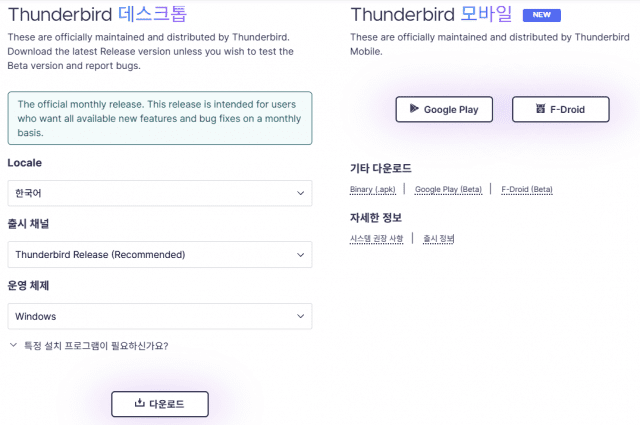Click the NEW badge beside Thunderbird 모바일
Viewport: 640px width, 425px height.
click(540, 16)
